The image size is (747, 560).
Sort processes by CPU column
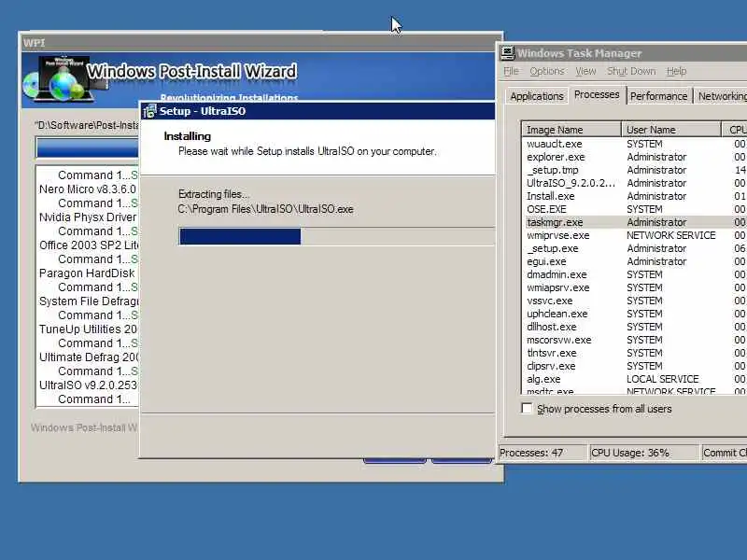[x=734, y=130]
